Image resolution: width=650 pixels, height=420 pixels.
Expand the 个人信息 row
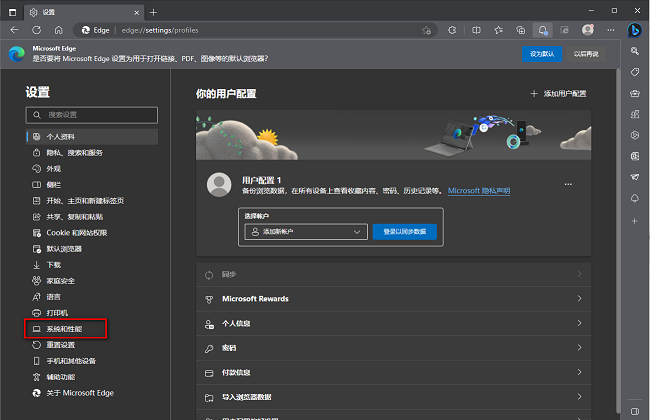point(393,323)
